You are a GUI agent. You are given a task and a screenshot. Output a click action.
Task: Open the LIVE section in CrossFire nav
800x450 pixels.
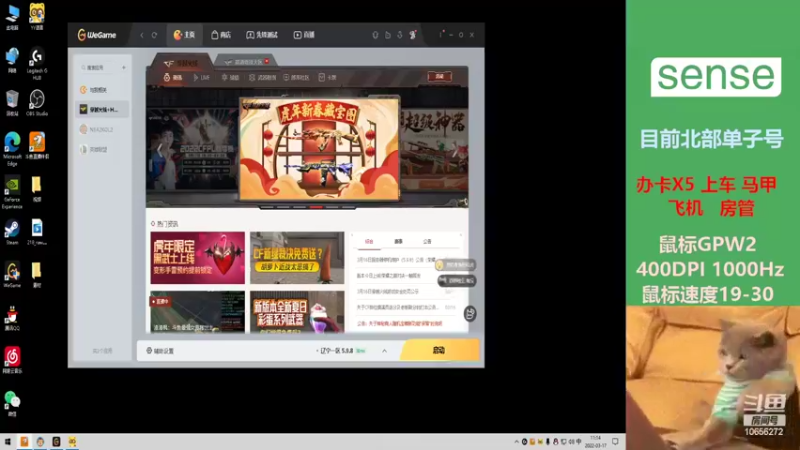tap(202, 78)
